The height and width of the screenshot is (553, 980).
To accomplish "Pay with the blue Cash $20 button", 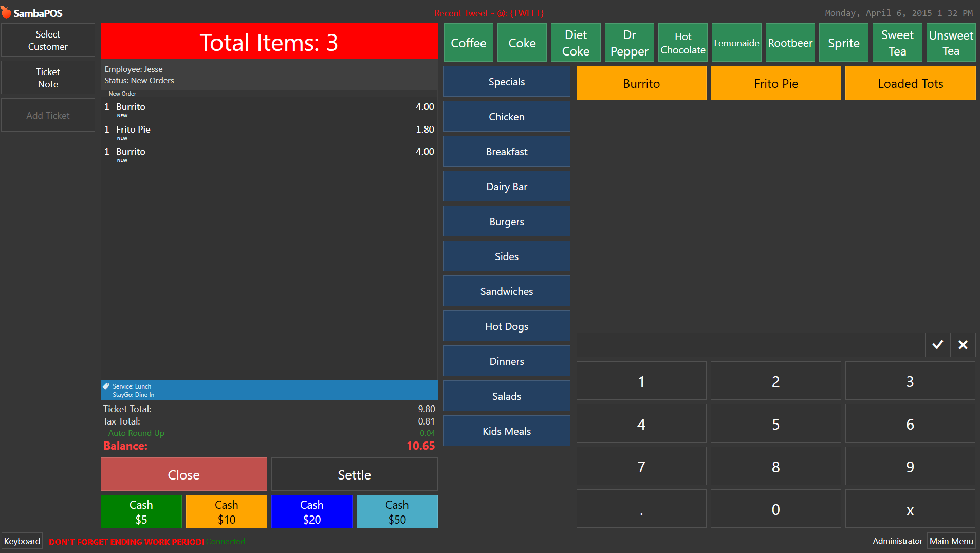I will click(x=311, y=511).
